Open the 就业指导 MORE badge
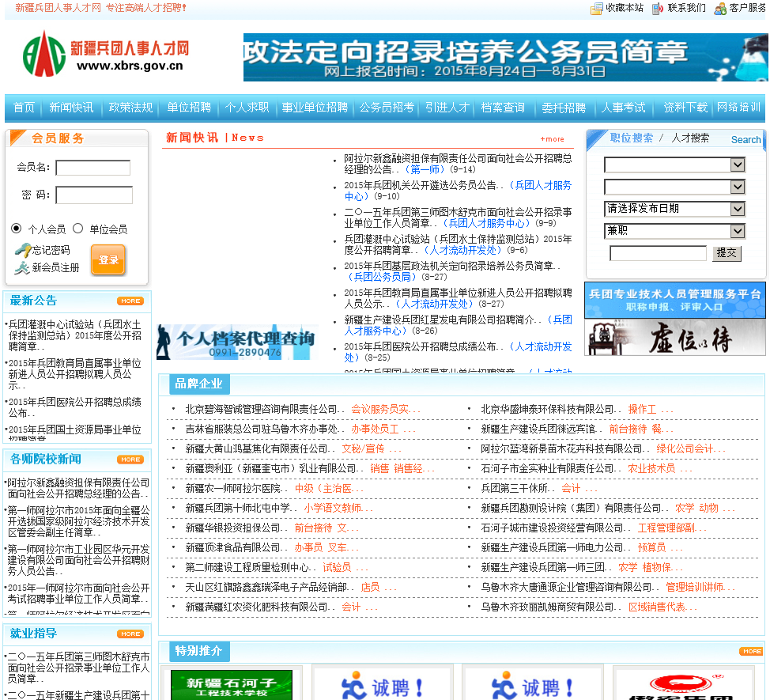Viewport: 770px width, 700px height. (x=130, y=634)
